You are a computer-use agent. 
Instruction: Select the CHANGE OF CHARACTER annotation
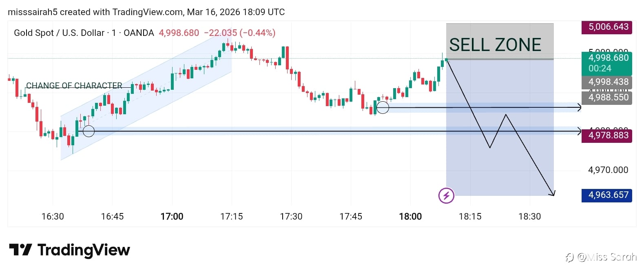pyautogui.click(x=74, y=86)
